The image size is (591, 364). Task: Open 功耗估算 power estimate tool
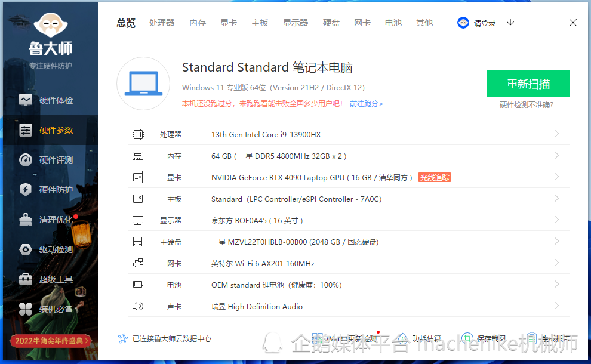pyautogui.click(x=420, y=338)
